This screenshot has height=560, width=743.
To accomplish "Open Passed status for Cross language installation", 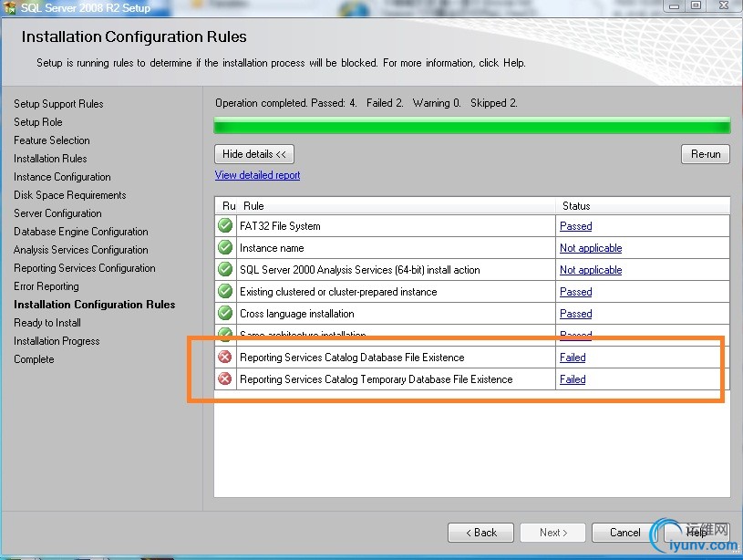I will 576,314.
